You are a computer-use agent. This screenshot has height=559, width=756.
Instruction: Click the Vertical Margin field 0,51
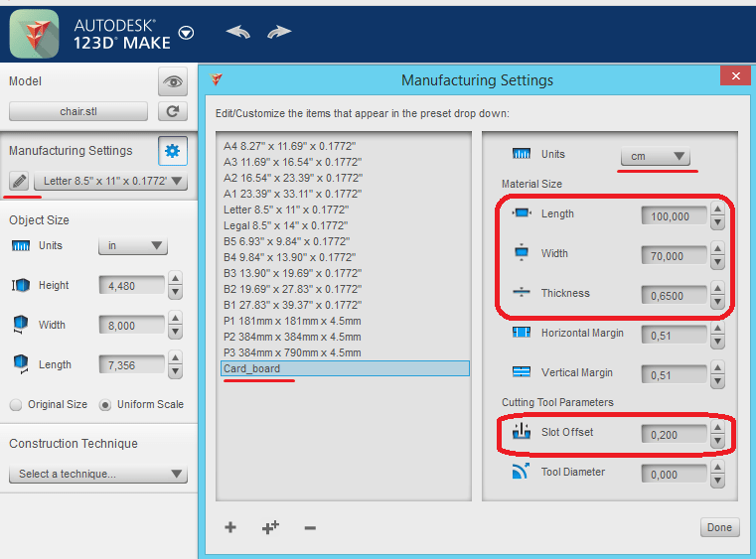coord(674,375)
